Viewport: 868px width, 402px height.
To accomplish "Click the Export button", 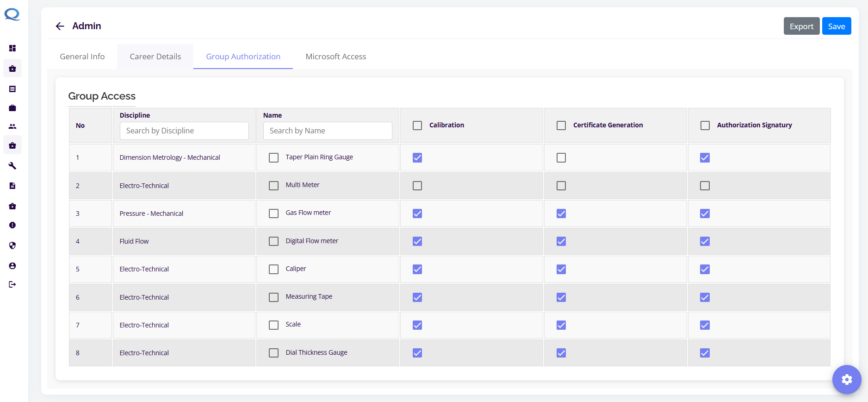I will point(801,26).
